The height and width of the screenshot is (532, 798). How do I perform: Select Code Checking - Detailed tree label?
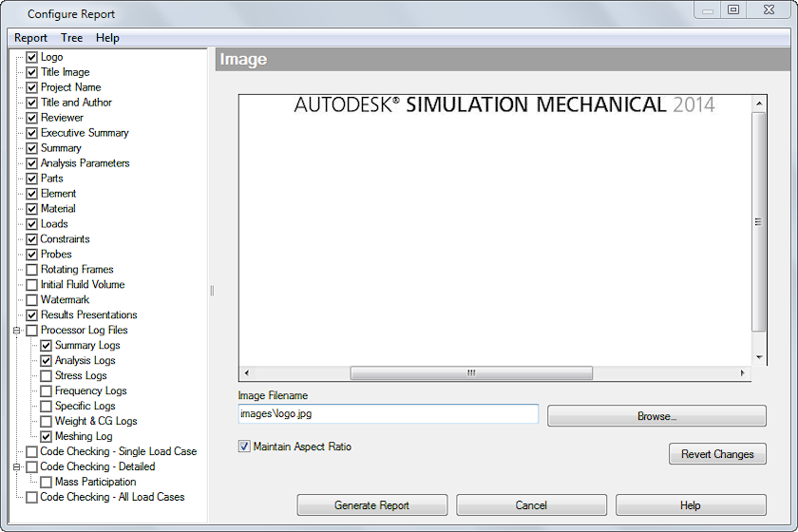pos(98,466)
